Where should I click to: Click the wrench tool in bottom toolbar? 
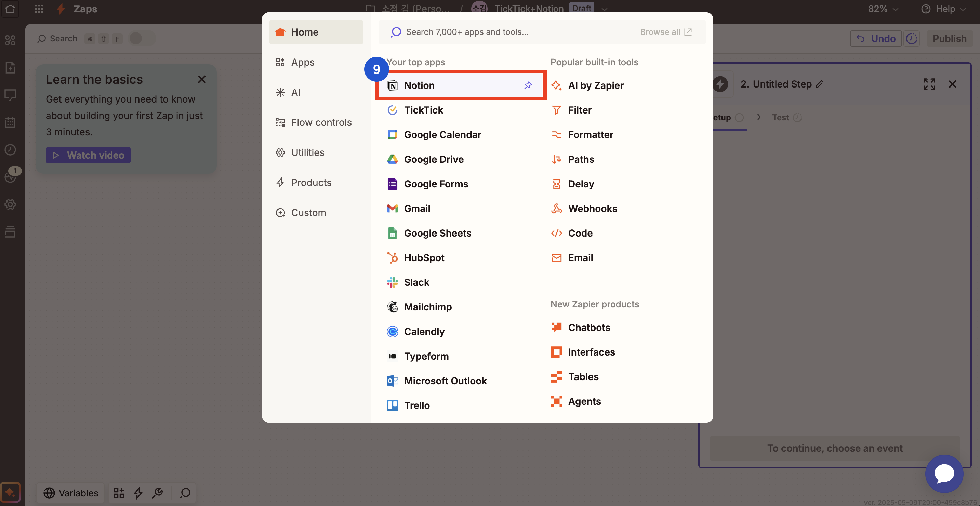tap(157, 493)
